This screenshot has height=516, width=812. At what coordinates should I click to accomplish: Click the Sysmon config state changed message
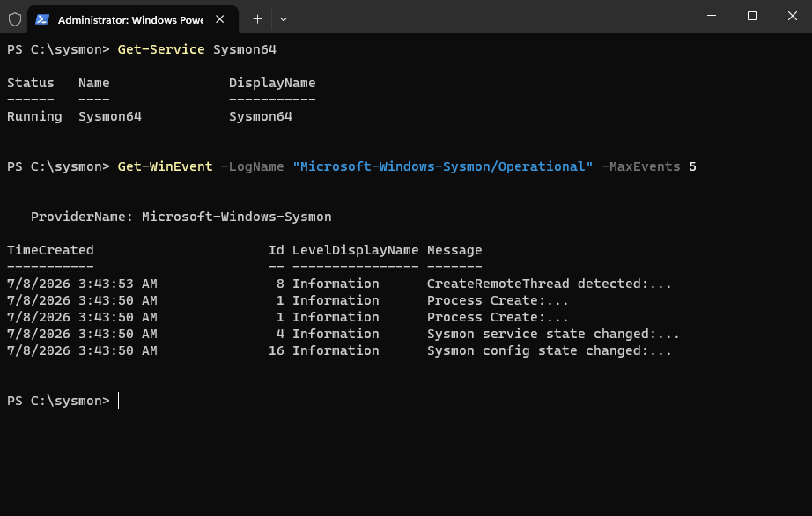click(549, 351)
